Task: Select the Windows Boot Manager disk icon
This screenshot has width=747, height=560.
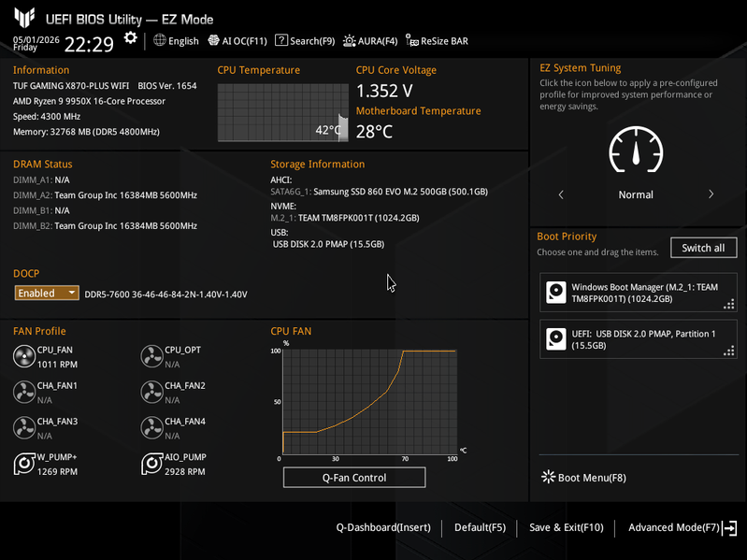Action: click(556, 293)
